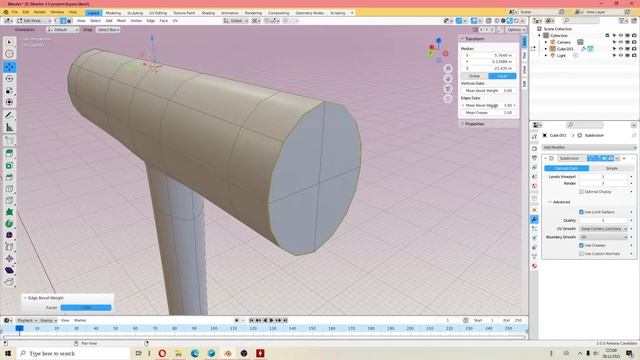
Task: Click the Levels Viewport value field
Action: coord(603,177)
